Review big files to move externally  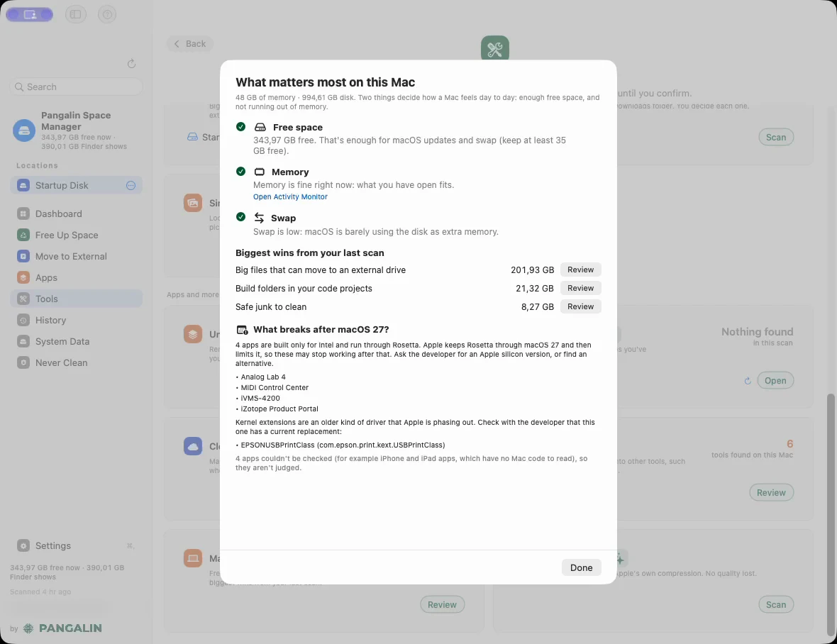pos(580,270)
